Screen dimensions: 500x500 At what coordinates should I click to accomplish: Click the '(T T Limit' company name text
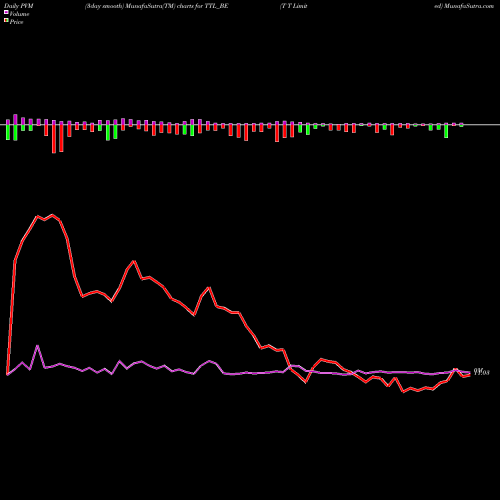293,6
